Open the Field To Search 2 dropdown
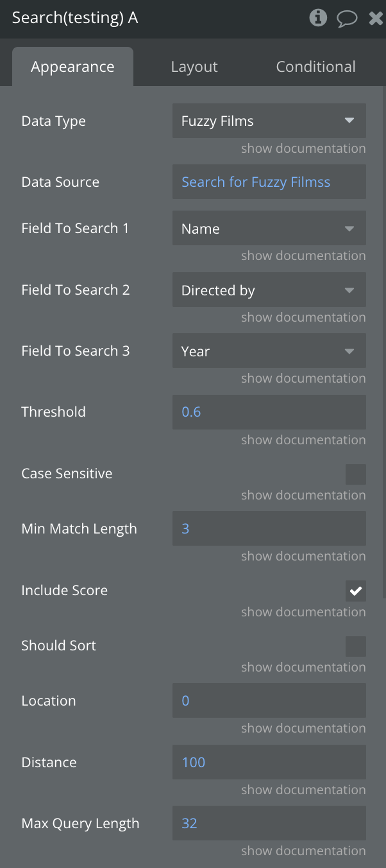 269,290
